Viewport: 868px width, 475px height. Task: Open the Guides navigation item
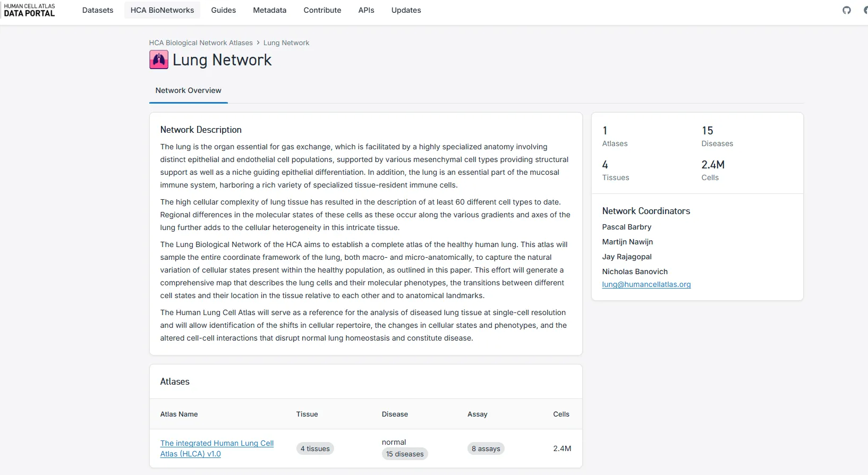click(x=223, y=10)
